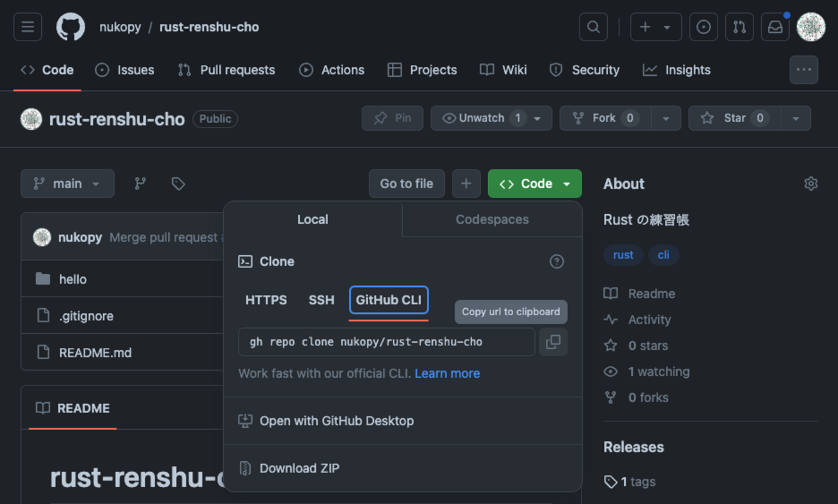The height and width of the screenshot is (504, 838).
Task: Switch to the Codespaces tab
Action: click(492, 219)
